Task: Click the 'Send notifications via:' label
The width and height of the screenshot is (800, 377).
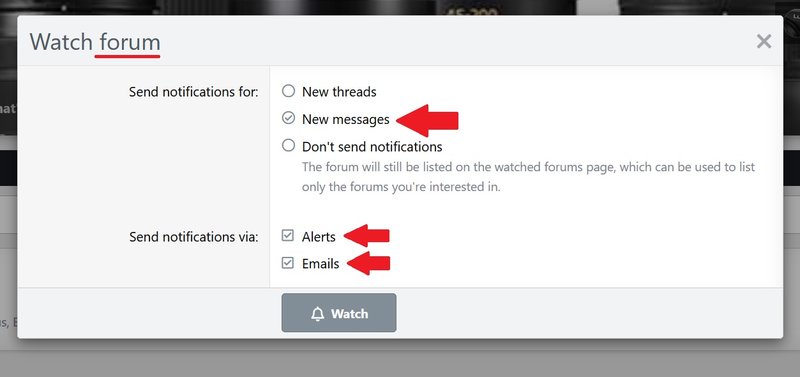Action: tap(194, 237)
